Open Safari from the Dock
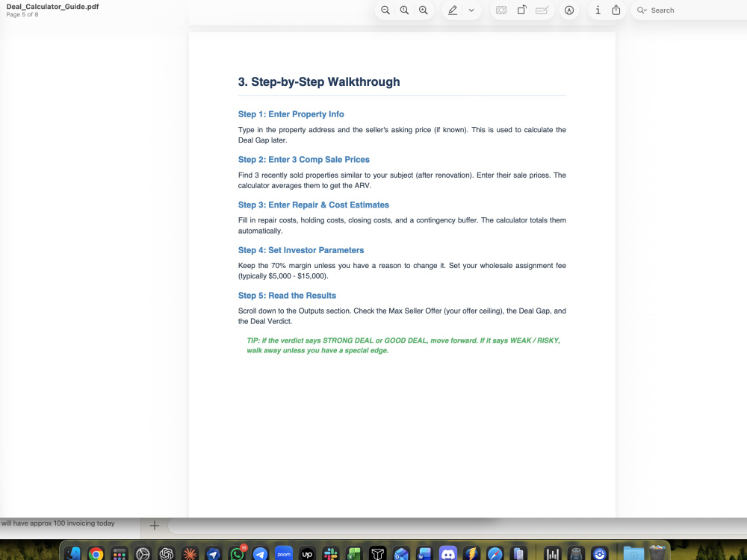Viewport: 747px width, 560px height. (x=495, y=554)
